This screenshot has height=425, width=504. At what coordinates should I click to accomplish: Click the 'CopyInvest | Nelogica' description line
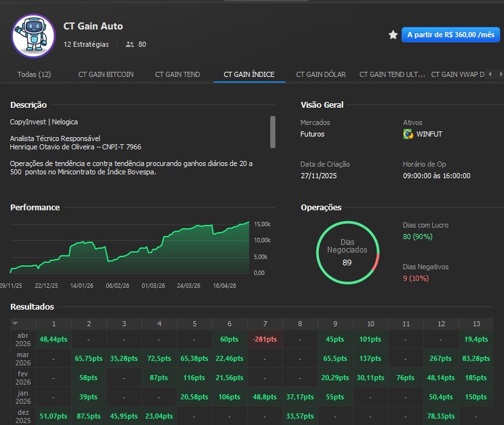coord(44,122)
